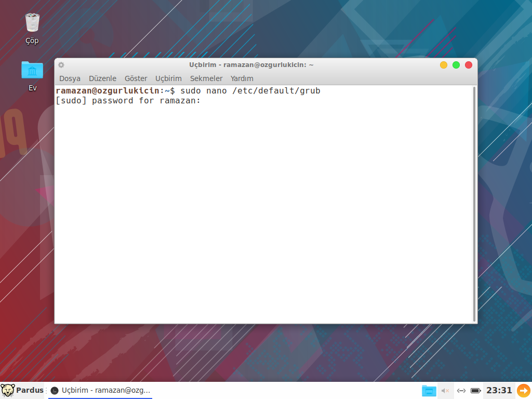
Task: Open the Çöp trash icon on desktop
Action: 32,23
